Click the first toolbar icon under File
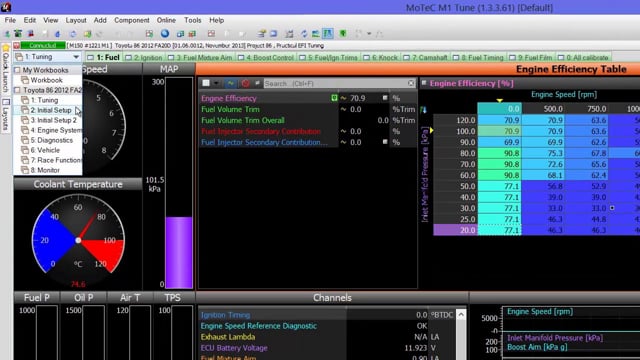 point(7,34)
